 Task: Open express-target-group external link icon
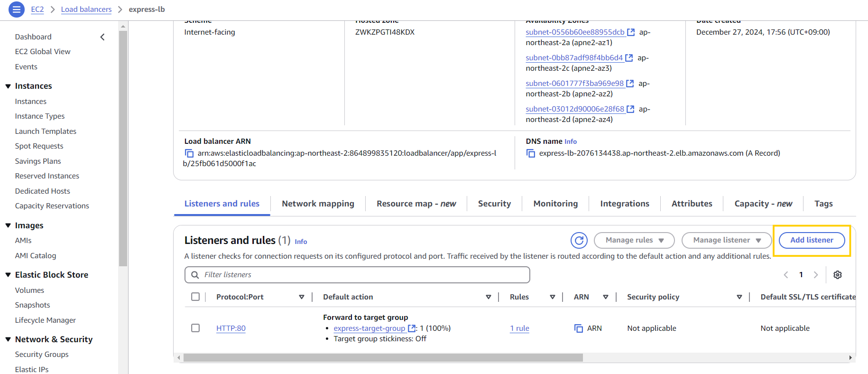coord(412,328)
